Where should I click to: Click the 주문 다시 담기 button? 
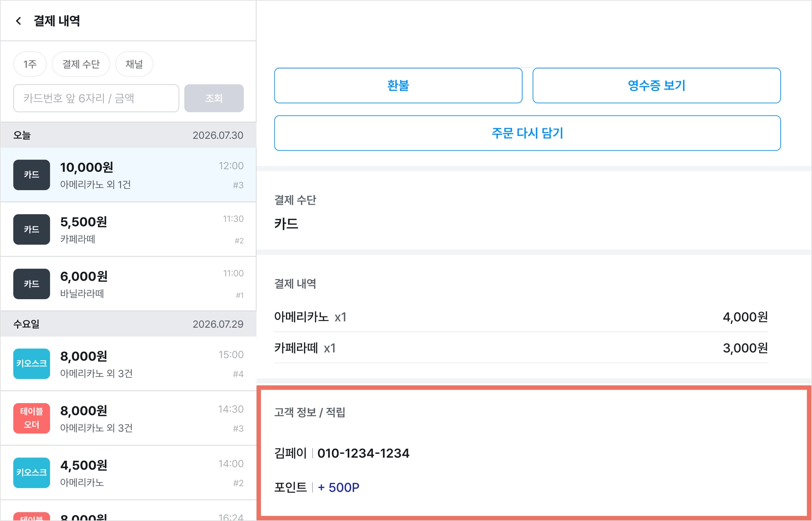click(527, 133)
